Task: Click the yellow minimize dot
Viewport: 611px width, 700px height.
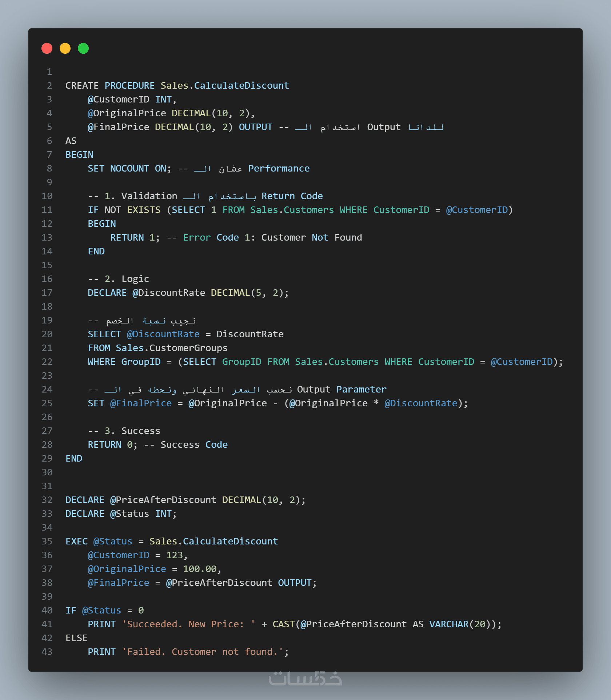Action: tap(65, 48)
